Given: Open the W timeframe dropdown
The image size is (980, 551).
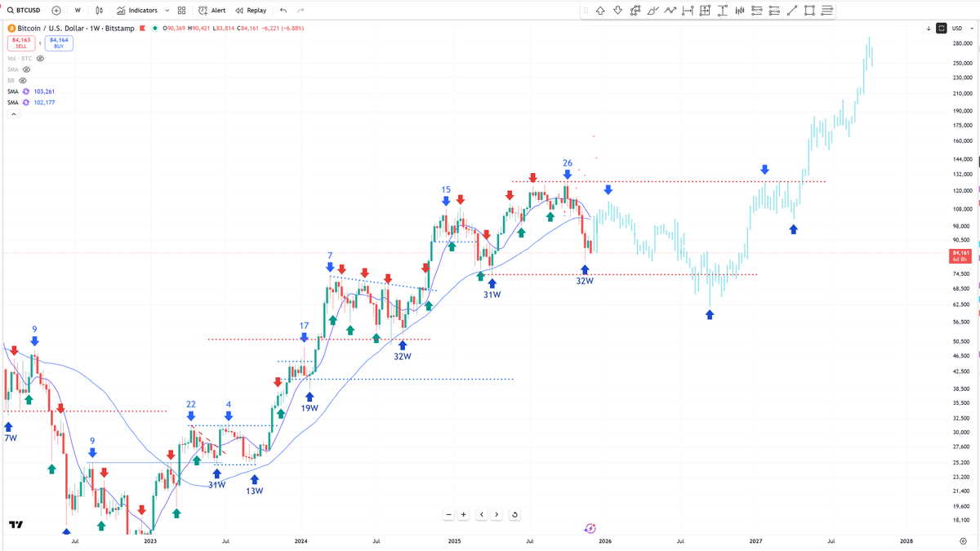Looking at the screenshot, I should pos(77,10).
